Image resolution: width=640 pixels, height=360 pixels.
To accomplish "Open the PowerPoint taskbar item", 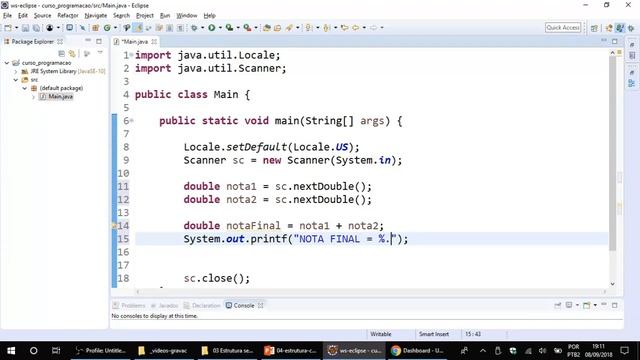I will click(x=291, y=351).
